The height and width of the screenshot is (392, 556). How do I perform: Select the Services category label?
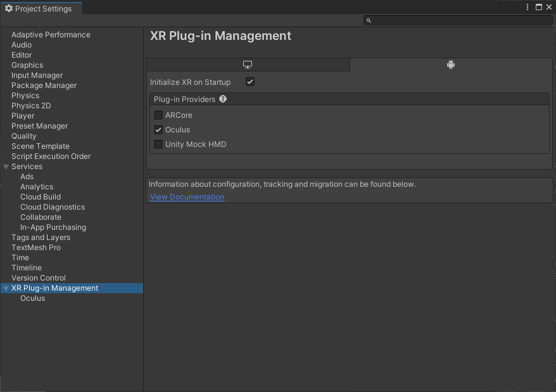pyautogui.click(x=27, y=167)
